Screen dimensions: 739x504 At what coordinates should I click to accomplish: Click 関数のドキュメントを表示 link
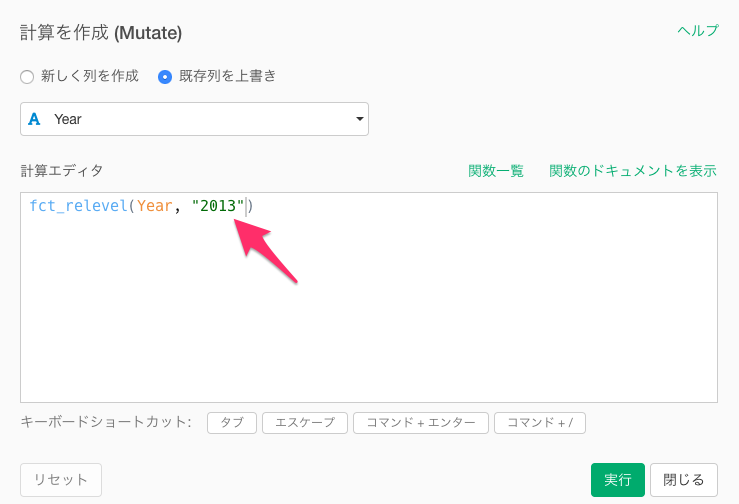[x=632, y=171]
